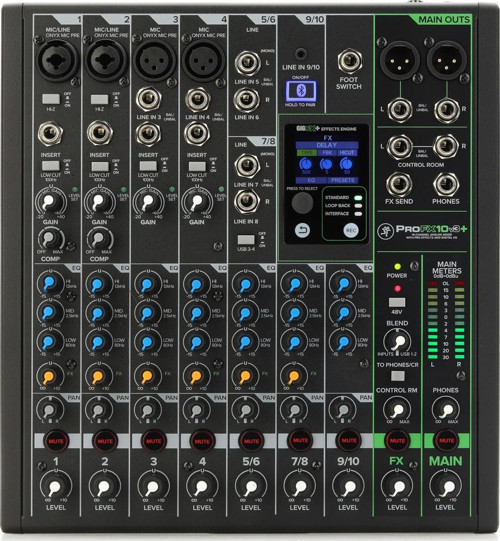Click the Line In 7 jack
The width and height of the screenshot is (500, 541).
click(x=247, y=166)
